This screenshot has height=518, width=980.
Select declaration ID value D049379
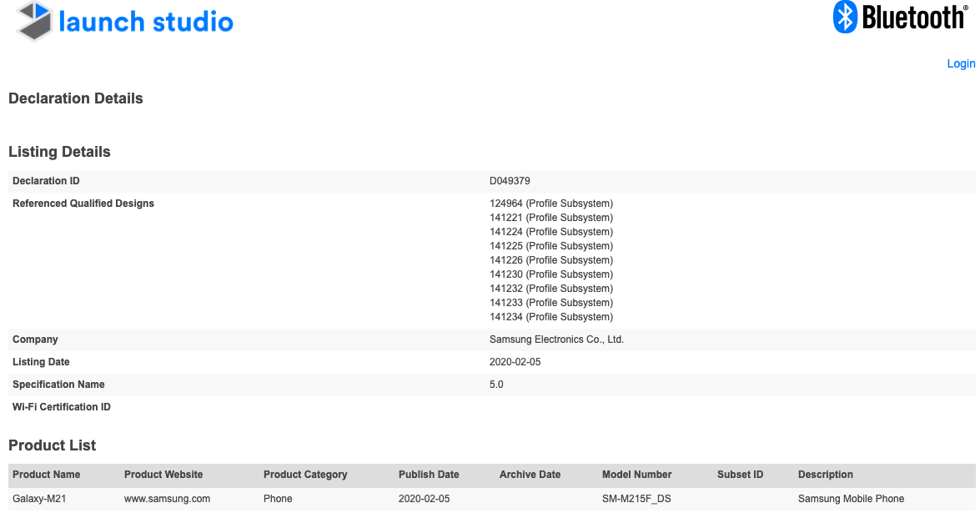[x=510, y=181]
